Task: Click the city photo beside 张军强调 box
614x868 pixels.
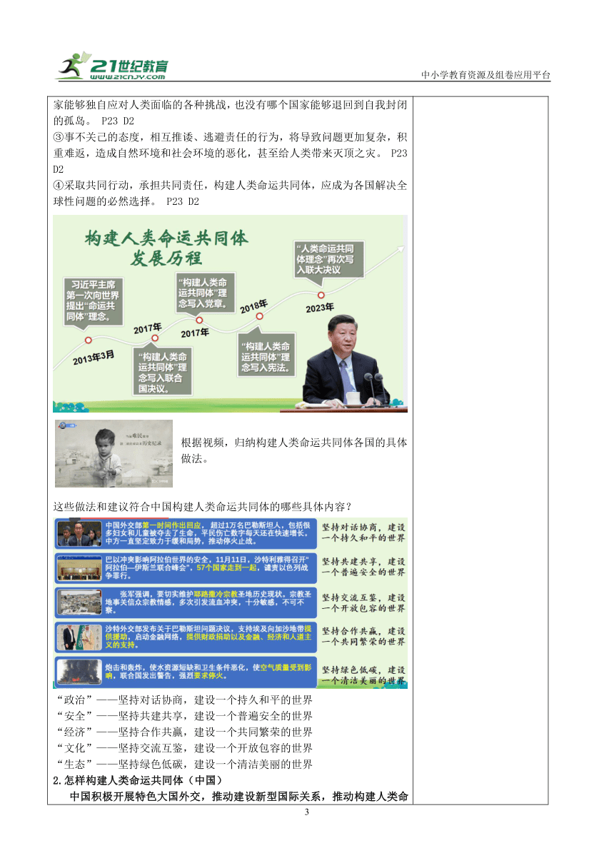Action: 78,602
